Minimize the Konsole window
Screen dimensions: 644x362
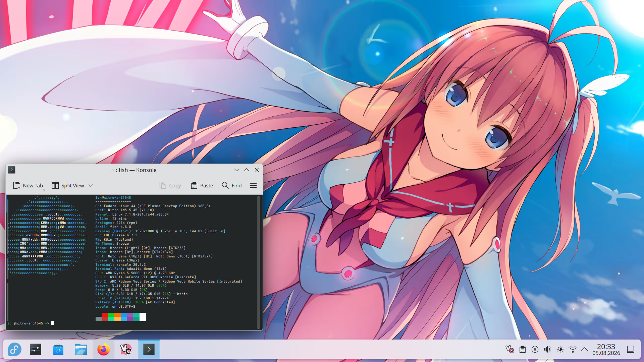click(236, 170)
